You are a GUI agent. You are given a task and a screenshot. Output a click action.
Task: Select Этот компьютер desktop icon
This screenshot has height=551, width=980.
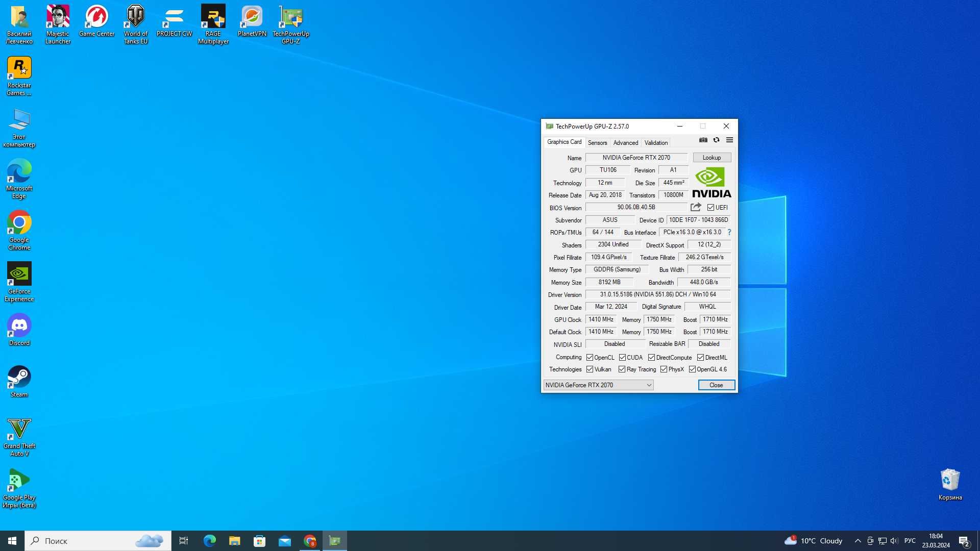click(x=19, y=128)
